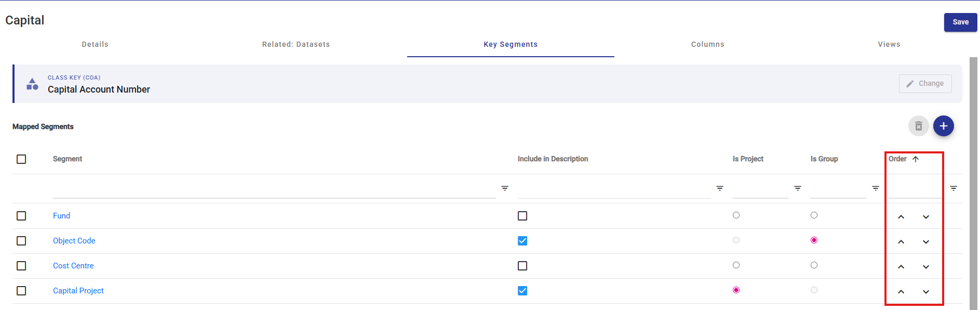The height and width of the screenshot is (310, 980).
Task: Move Fund segment down in order
Action: pos(926,217)
